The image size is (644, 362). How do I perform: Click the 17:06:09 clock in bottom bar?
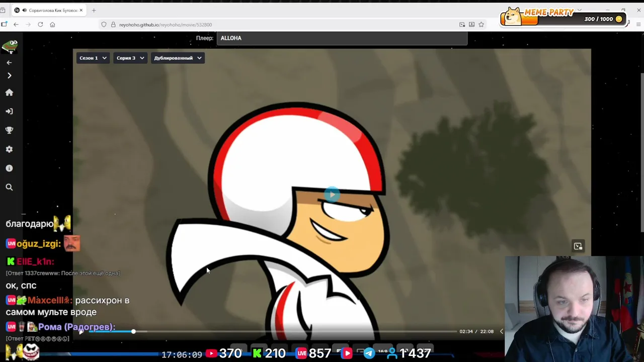(x=182, y=354)
